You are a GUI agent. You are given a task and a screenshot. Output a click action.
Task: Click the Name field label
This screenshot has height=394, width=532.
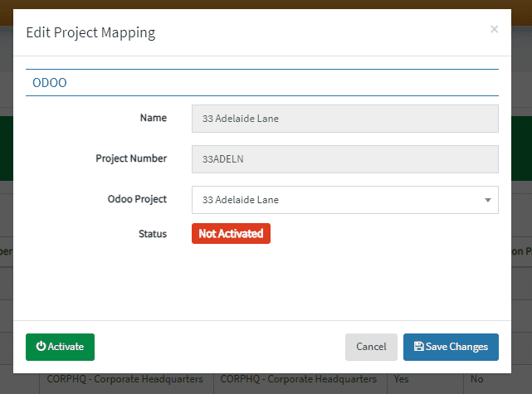point(153,118)
